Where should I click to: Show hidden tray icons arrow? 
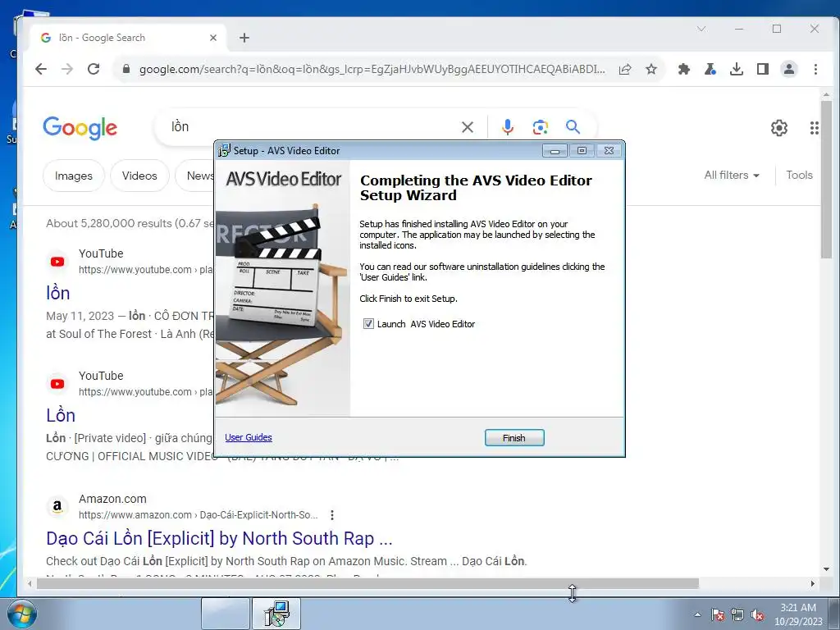tap(697, 614)
